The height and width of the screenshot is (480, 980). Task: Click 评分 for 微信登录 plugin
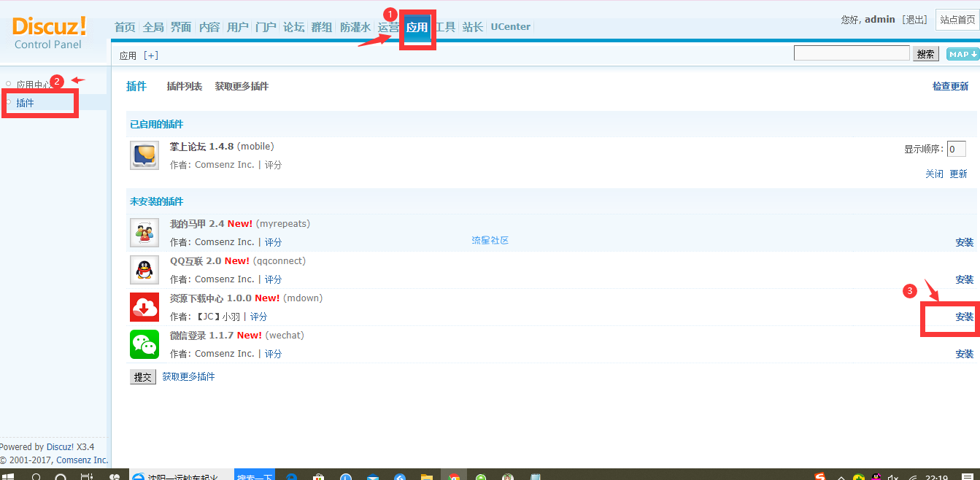pos(273,354)
